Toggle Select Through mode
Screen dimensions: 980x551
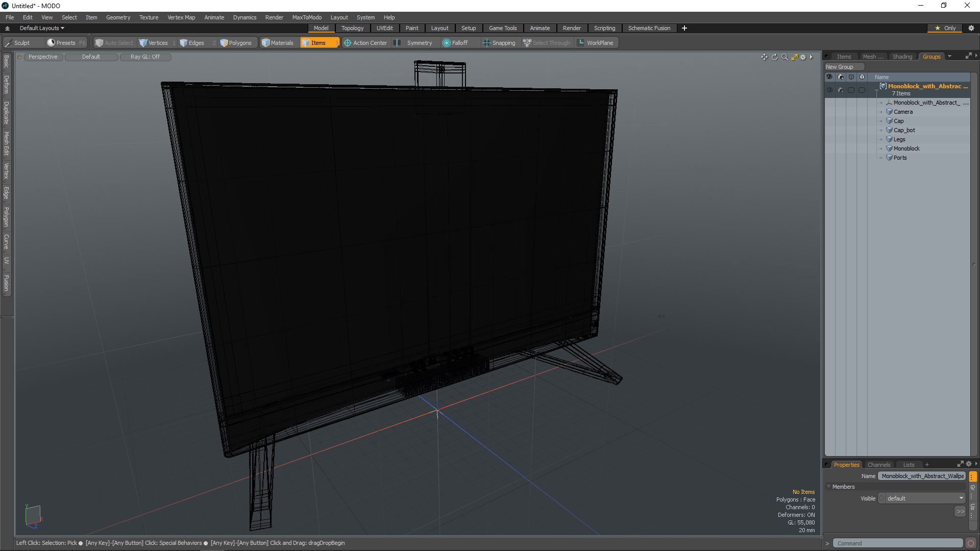547,43
